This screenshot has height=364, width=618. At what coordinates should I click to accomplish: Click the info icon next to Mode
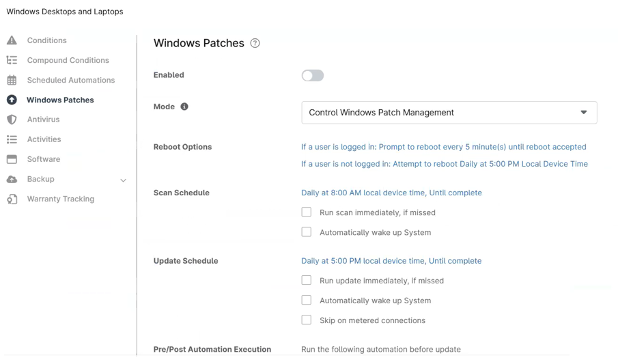click(184, 107)
